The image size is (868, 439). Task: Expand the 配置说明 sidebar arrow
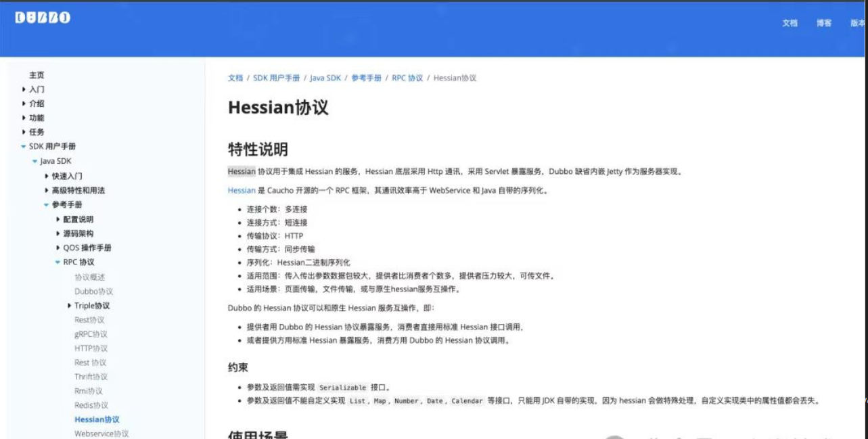click(59, 219)
